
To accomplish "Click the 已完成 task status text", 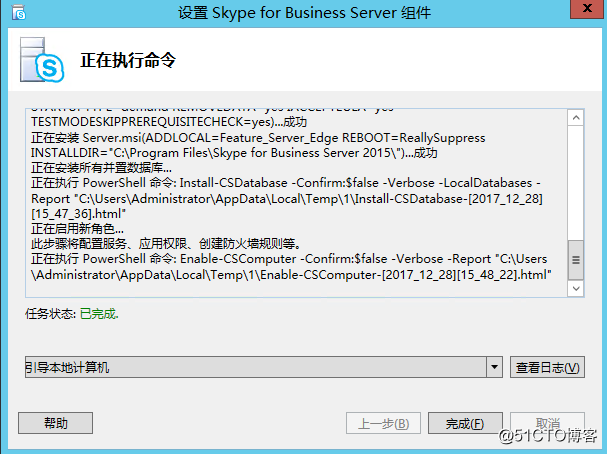I will (x=99, y=314).
